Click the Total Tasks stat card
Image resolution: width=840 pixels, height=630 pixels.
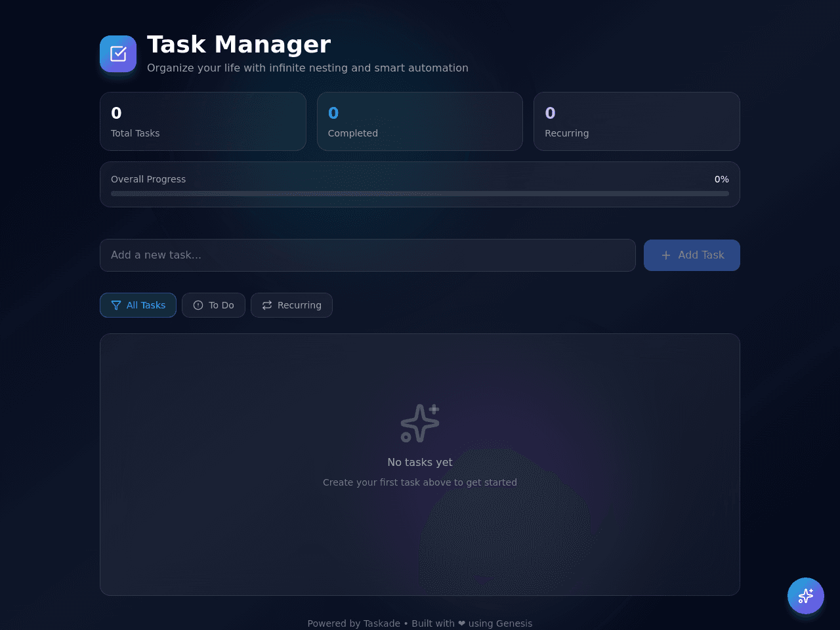203,121
